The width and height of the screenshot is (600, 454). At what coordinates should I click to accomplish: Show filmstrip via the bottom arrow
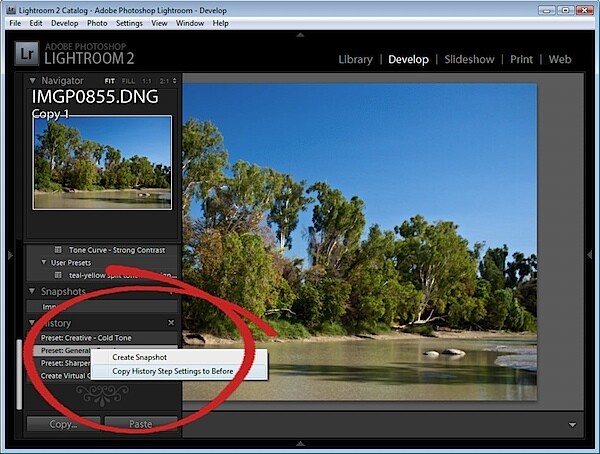[300, 443]
